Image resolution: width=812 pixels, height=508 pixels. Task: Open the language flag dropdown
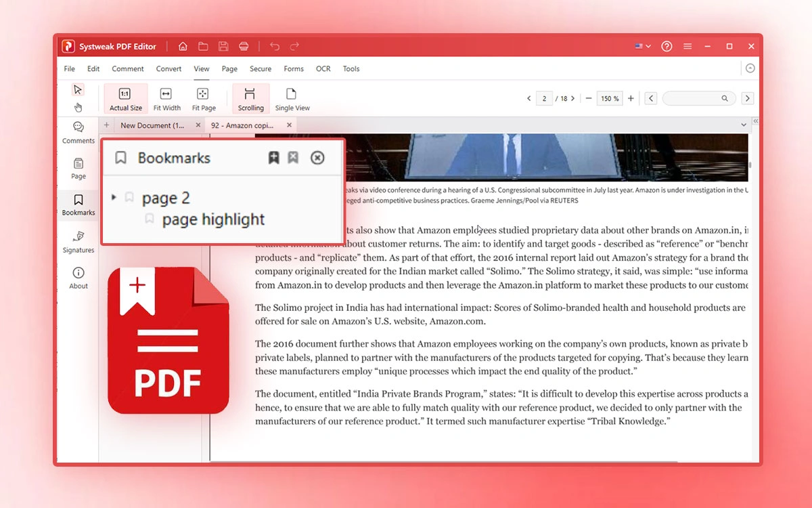643,46
